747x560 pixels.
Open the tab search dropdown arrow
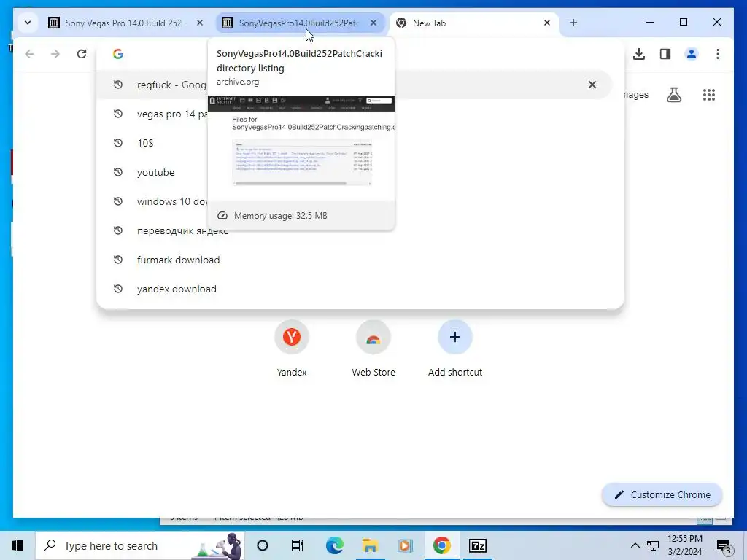(x=28, y=23)
